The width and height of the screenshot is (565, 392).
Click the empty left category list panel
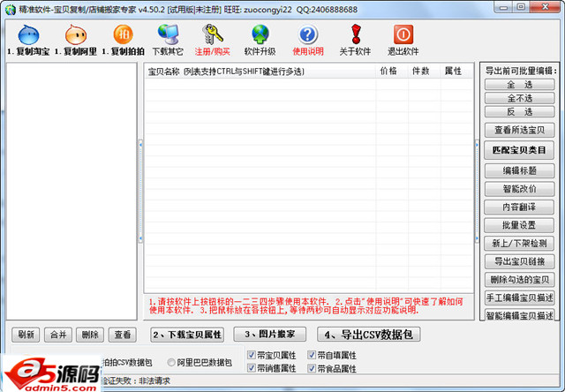(x=72, y=191)
